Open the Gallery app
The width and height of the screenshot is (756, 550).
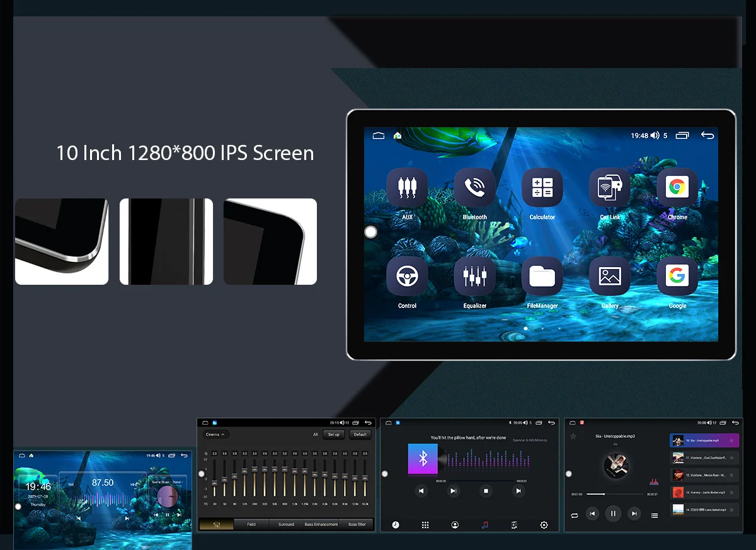(610, 277)
